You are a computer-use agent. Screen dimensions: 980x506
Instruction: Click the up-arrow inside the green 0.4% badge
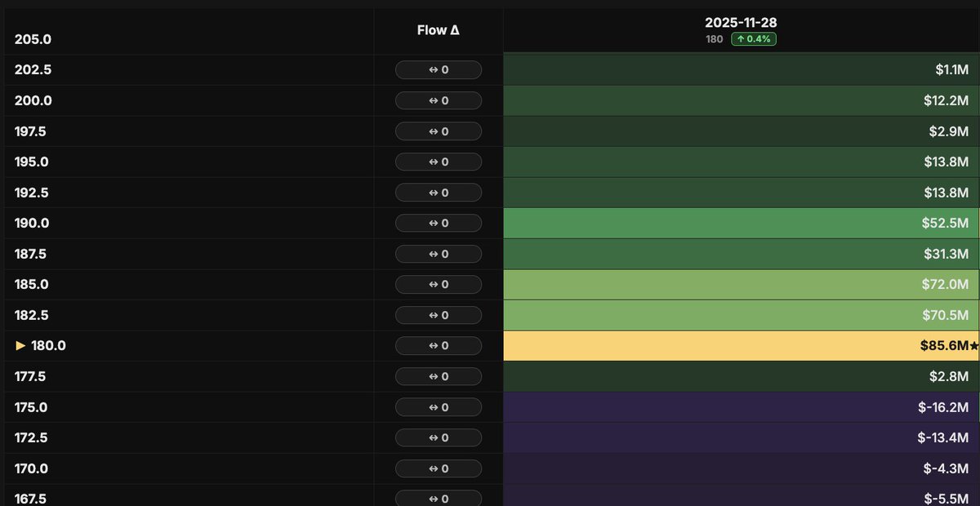742,38
